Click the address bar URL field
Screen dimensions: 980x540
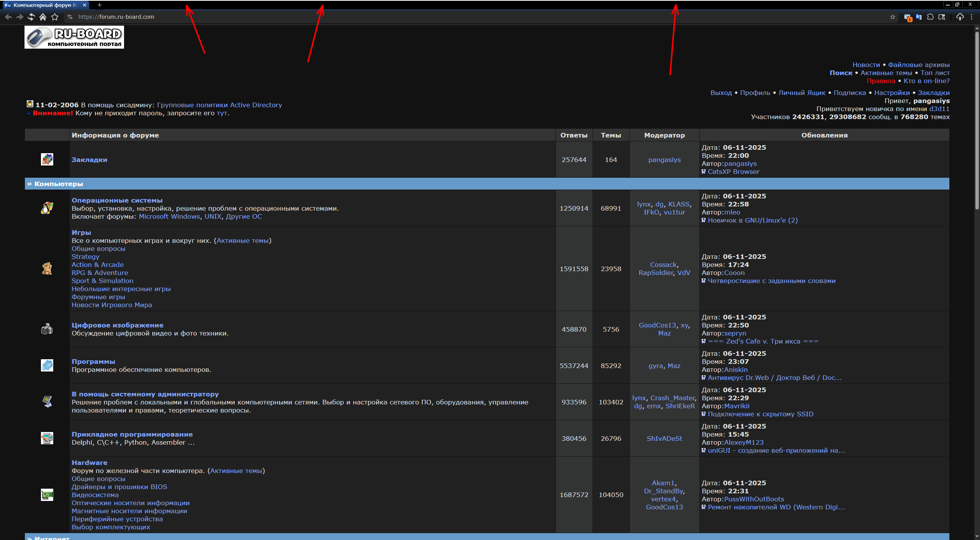pyautogui.click(x=116, y=17)
